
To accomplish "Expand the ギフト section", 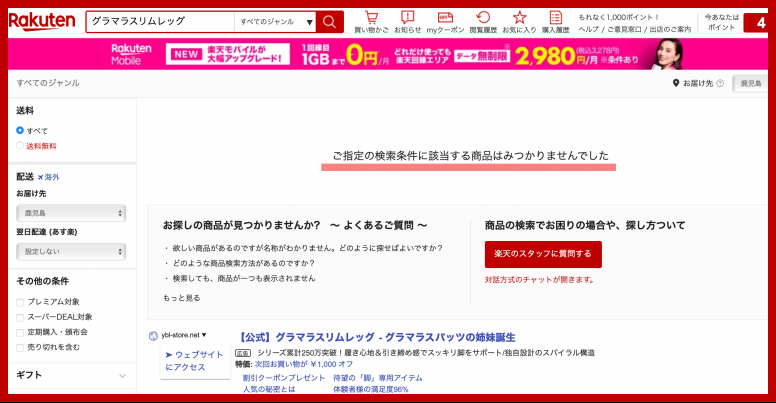I will (70, 375).
